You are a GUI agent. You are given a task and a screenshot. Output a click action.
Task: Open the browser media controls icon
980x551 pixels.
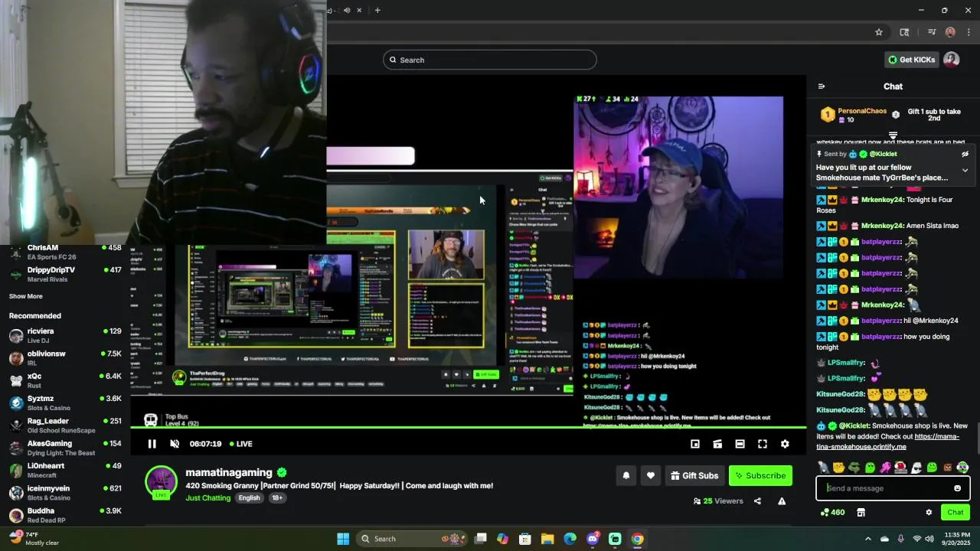coord(932,32)
